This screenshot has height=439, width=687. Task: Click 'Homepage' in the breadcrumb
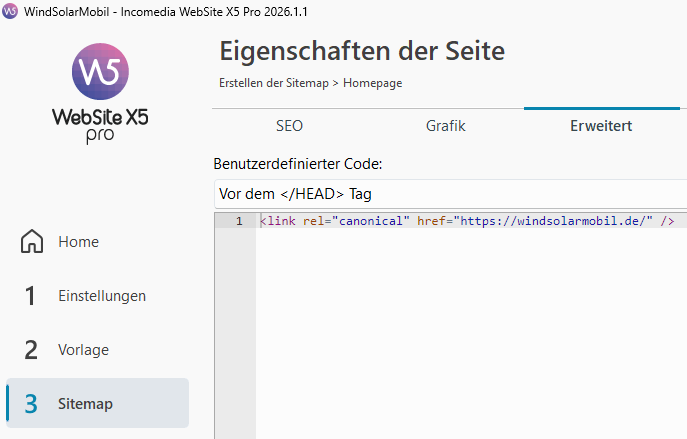pos(372,83)
